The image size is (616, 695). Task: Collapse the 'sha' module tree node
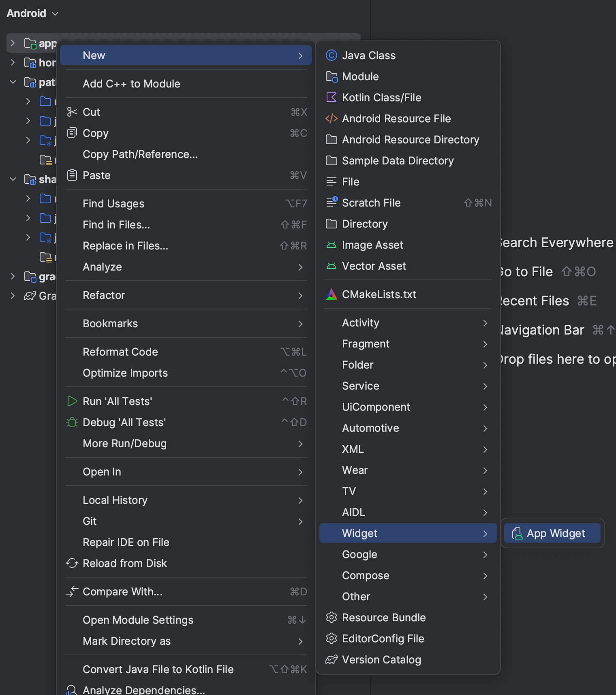click(x=13, y=179)
